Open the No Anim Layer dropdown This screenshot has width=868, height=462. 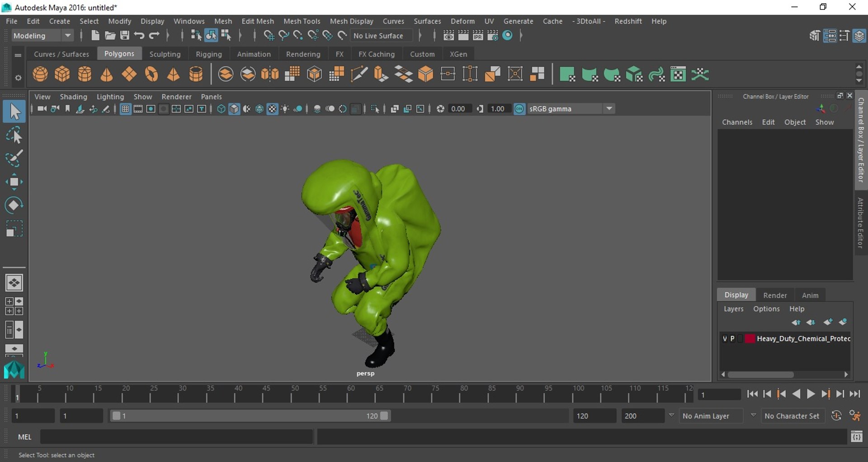tap(753, 415)
